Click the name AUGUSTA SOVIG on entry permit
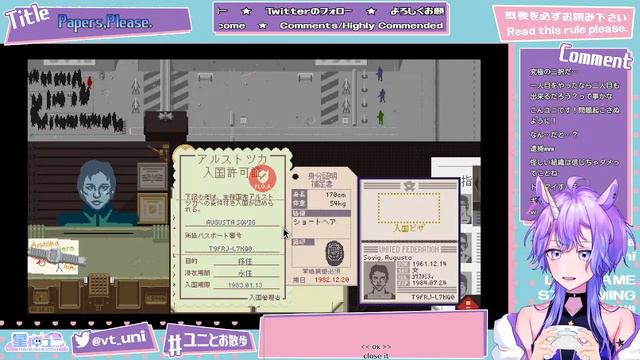 point(231,222)
